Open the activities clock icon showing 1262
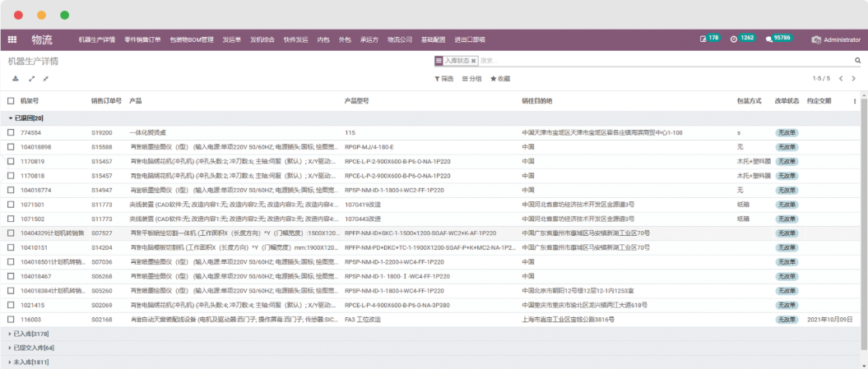The height and width of the screenshot is (369, 868). pyautogui.click(x=733, y=39)
